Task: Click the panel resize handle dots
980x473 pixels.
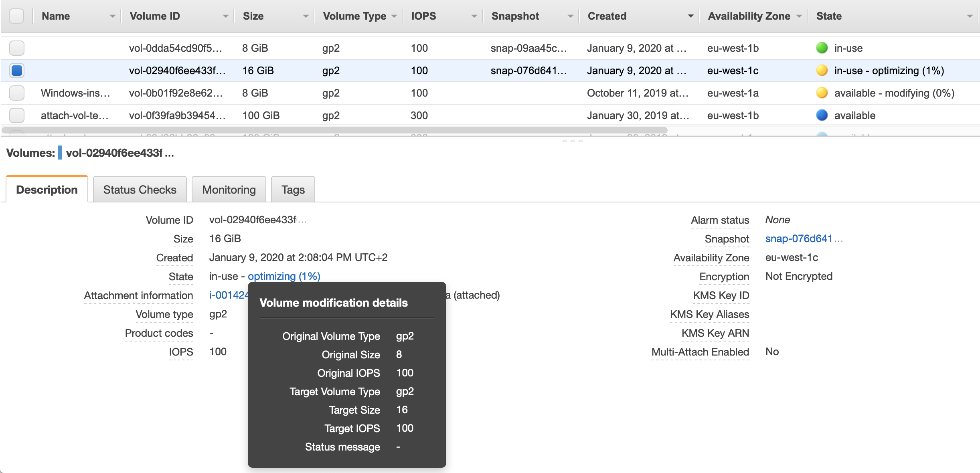Action: coord(572,141)
